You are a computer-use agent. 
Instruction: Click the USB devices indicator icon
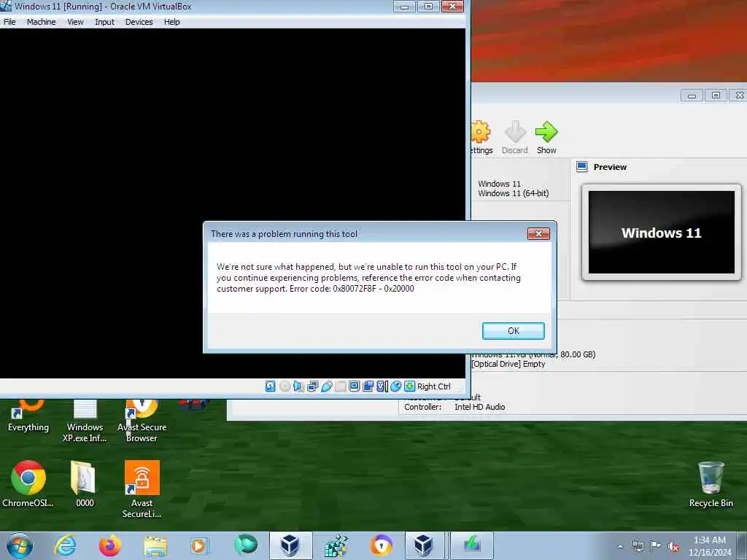tap(327, 386)
